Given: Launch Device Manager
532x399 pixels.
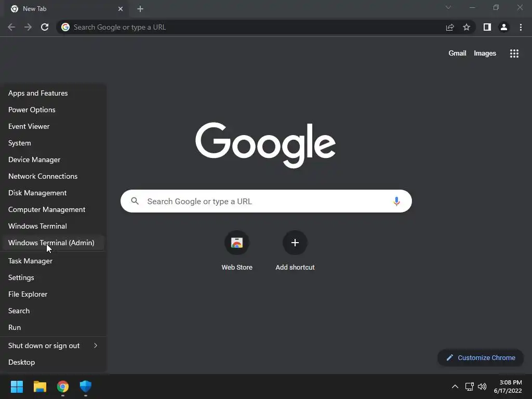Looking at the screenshot, I should tap(54, 159).
